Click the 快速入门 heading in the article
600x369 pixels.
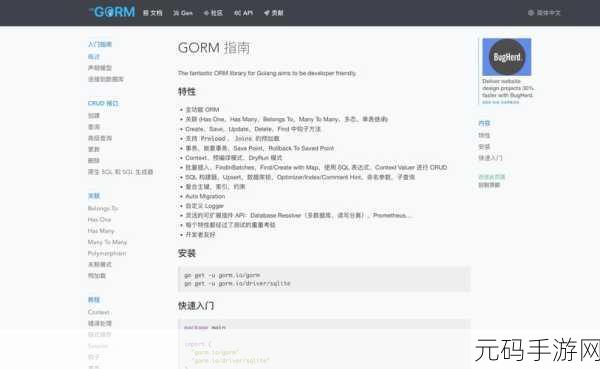tap(196, 306)
